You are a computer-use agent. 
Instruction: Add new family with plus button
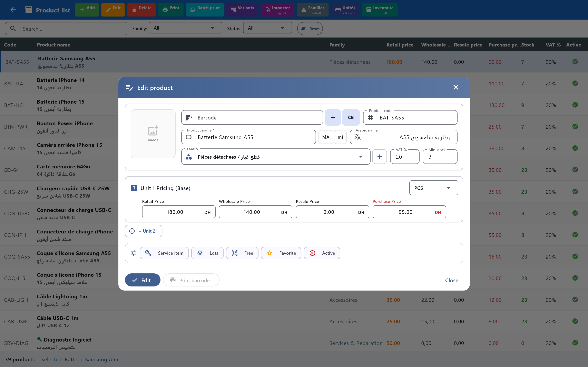(x=379, y=157)
